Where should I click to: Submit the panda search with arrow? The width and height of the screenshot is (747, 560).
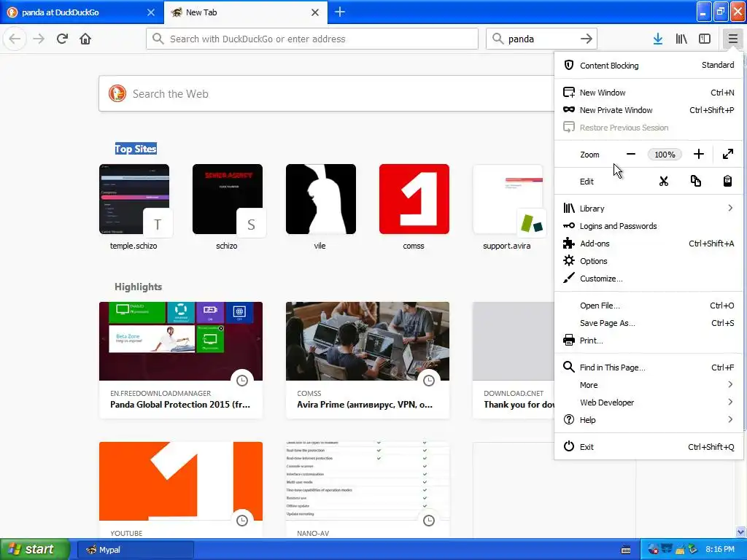(587, 39)
